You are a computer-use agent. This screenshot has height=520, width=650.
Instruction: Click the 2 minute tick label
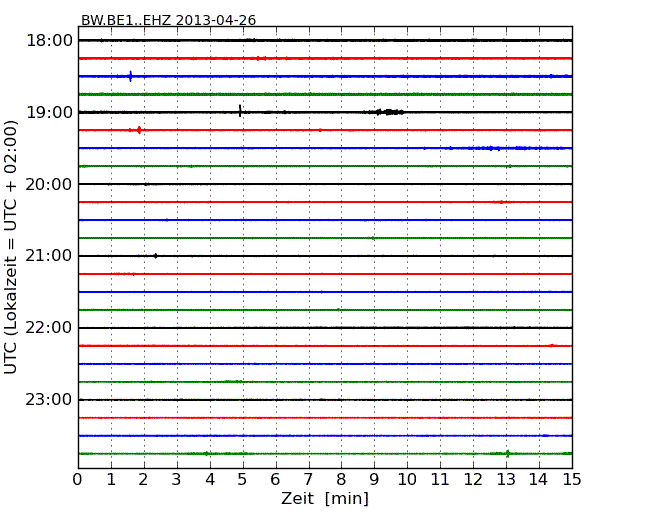pos(143,480)
